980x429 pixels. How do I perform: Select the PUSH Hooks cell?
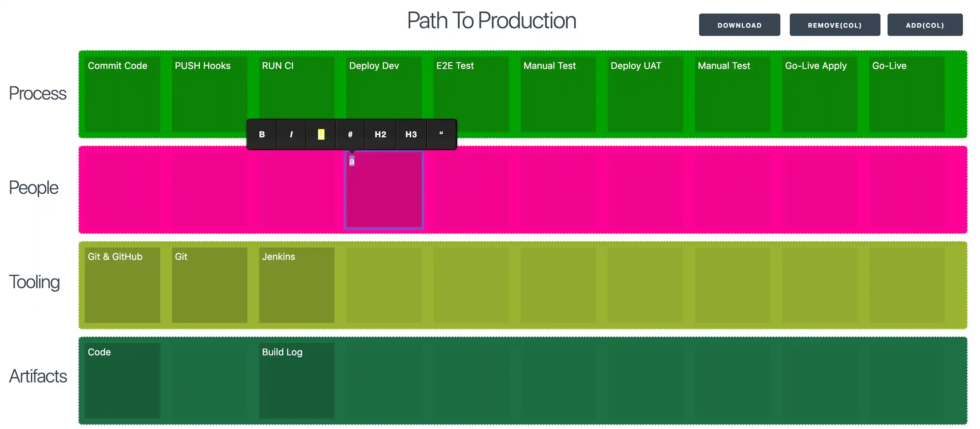(210, 93)
